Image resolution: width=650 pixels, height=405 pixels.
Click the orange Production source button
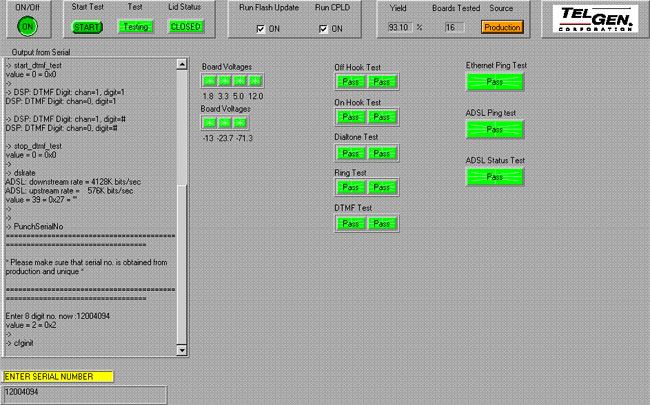click(x=502, y=27)
